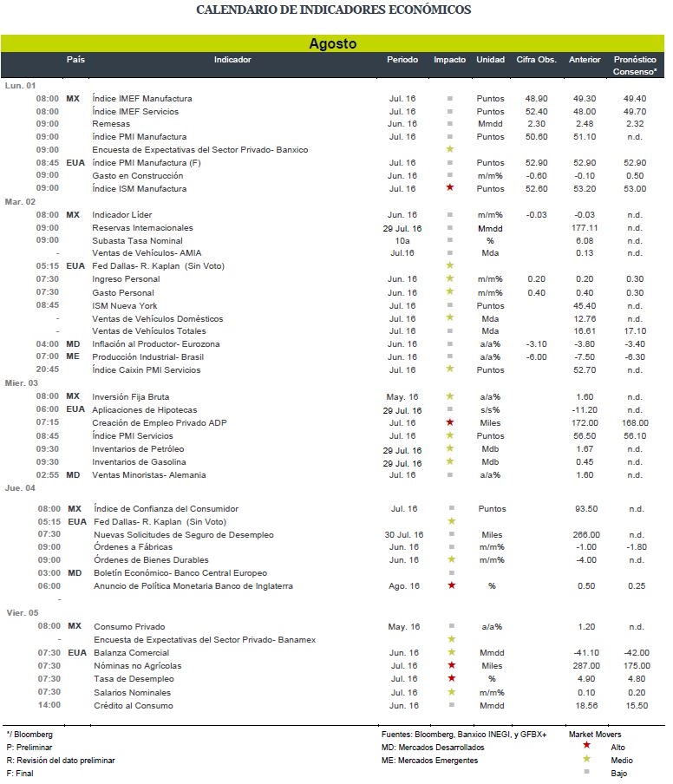Click the Índice IMEF Manufactura indicator
The height and width of the screenshot is (784, 673).
(x=142, y=99)
